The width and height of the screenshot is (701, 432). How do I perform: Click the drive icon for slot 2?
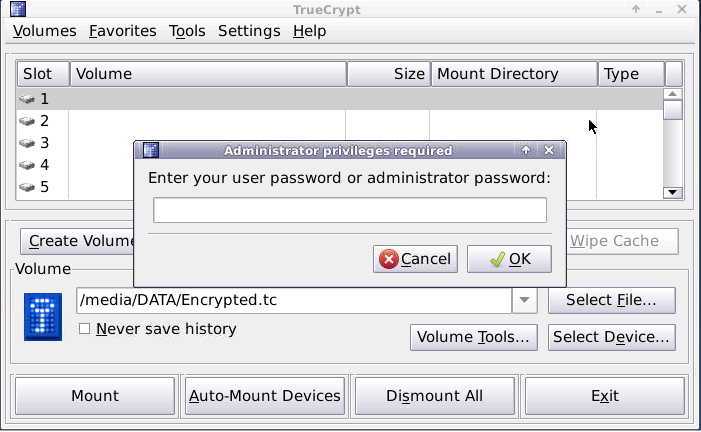click(27, 121)
